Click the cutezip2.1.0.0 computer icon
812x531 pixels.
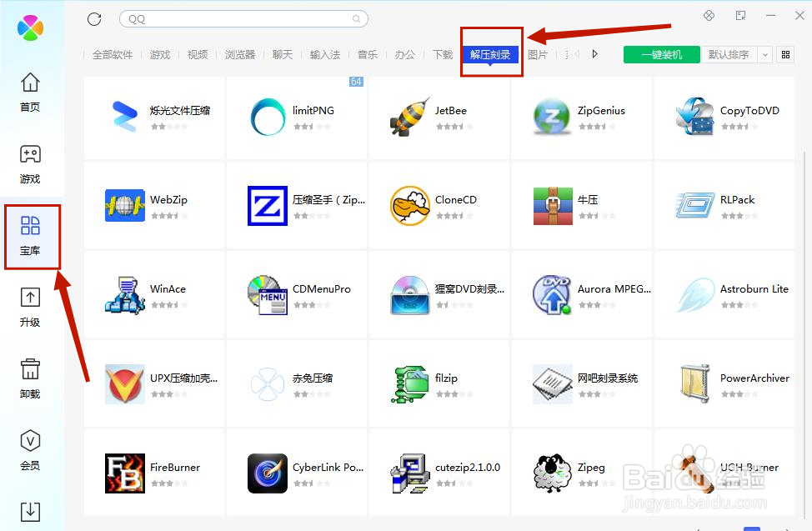click(409, 473)
